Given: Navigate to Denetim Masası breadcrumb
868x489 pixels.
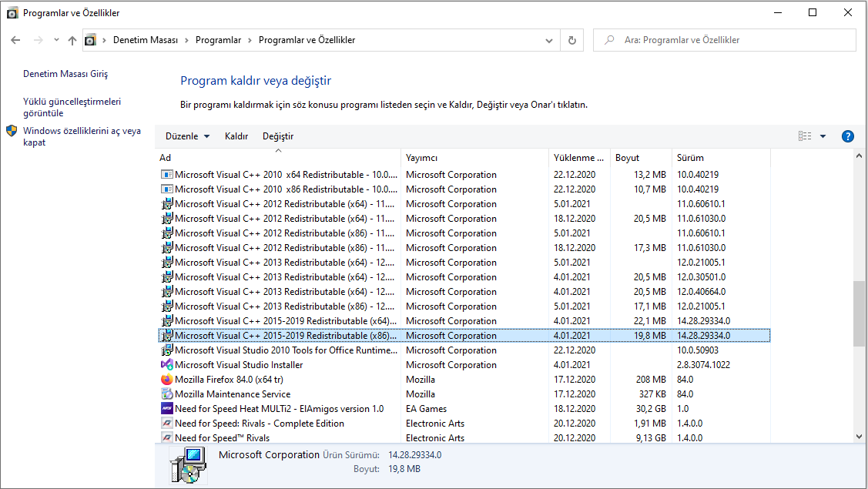Looking at the screenshot, I should pos(146,40).
